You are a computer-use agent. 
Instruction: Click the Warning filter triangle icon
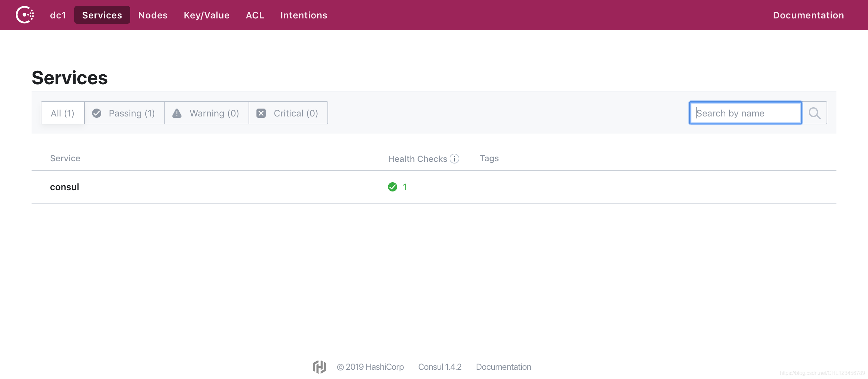click(177, 113)
